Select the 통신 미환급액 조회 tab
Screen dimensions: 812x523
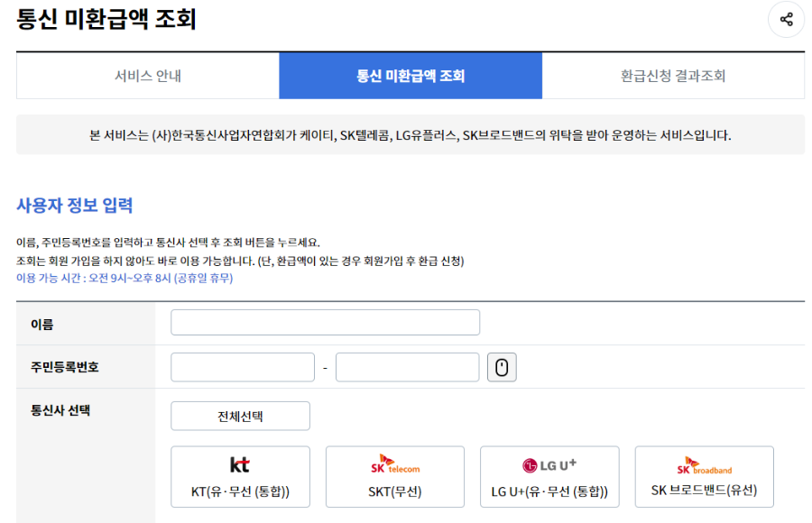410,77
